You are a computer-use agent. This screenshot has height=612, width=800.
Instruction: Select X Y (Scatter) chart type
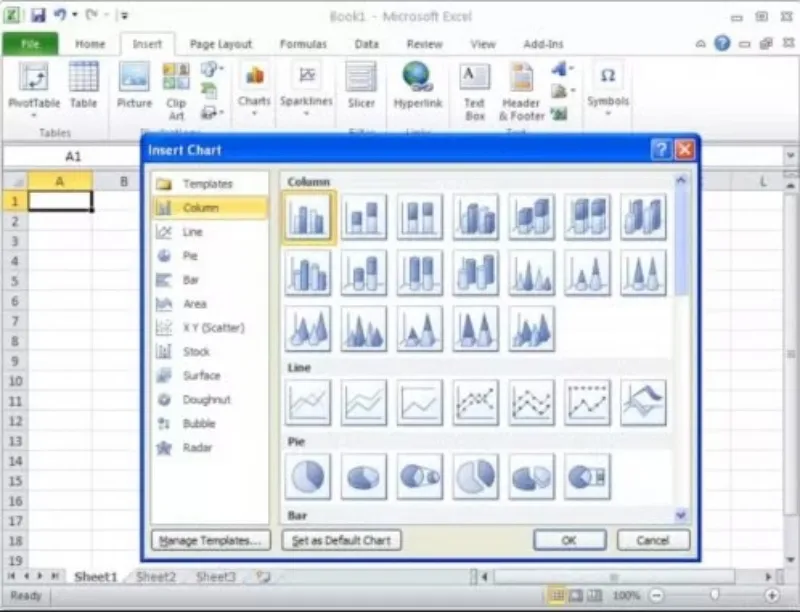(x=210, y=328)
